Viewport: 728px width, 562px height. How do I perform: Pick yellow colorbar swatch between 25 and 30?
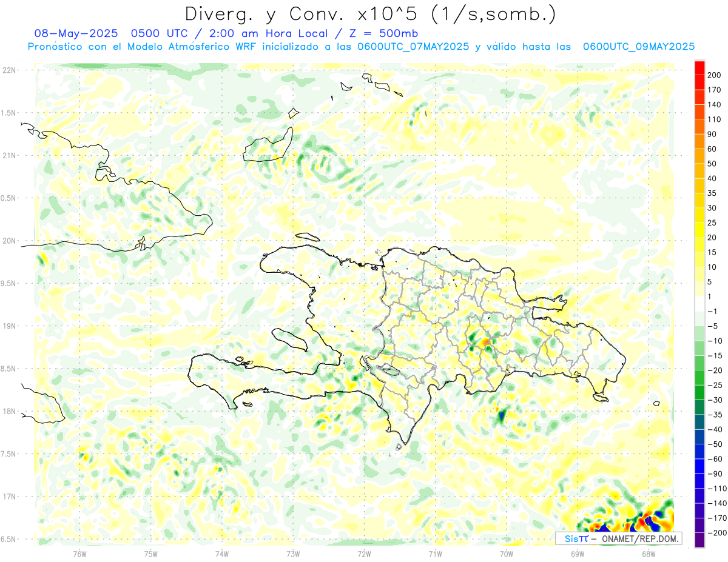tap(699, 215)
